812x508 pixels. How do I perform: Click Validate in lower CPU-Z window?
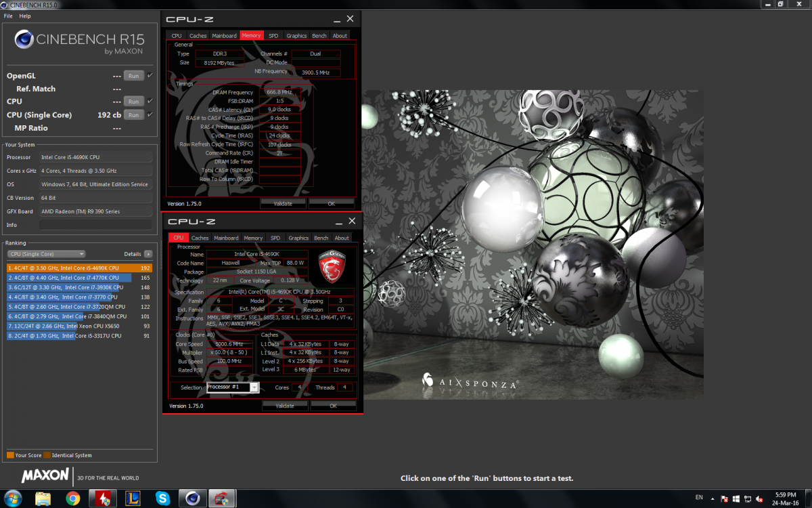(285, 406)
